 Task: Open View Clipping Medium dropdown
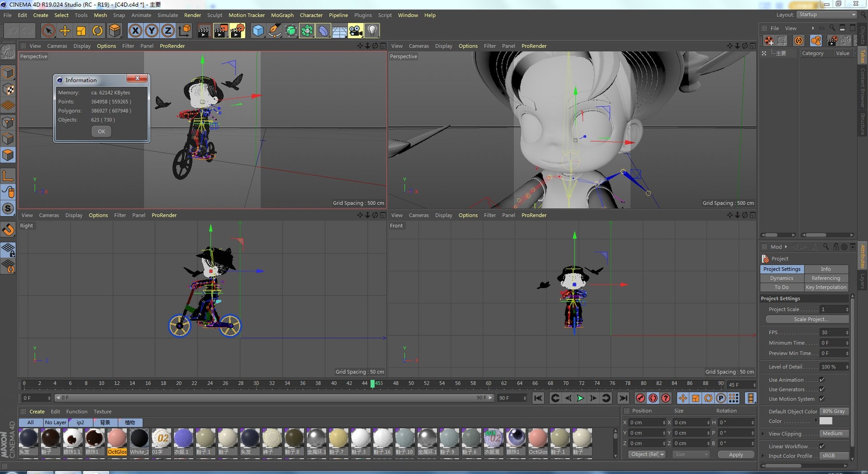point(835,434)
